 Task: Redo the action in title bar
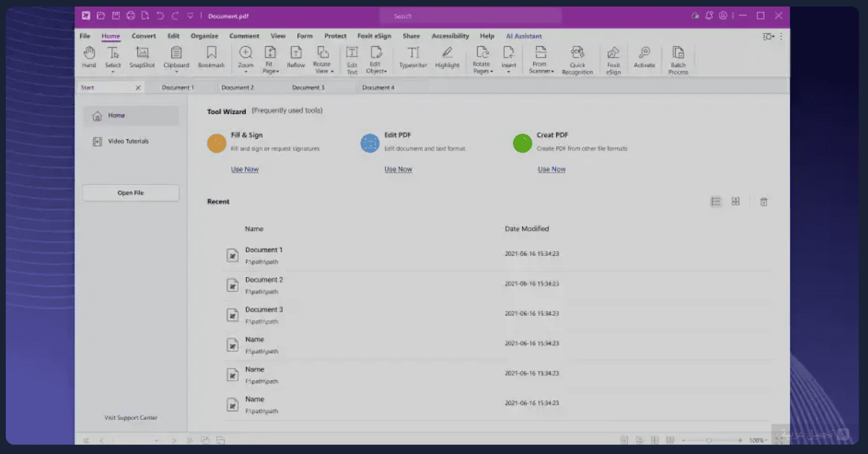(175, 15)
